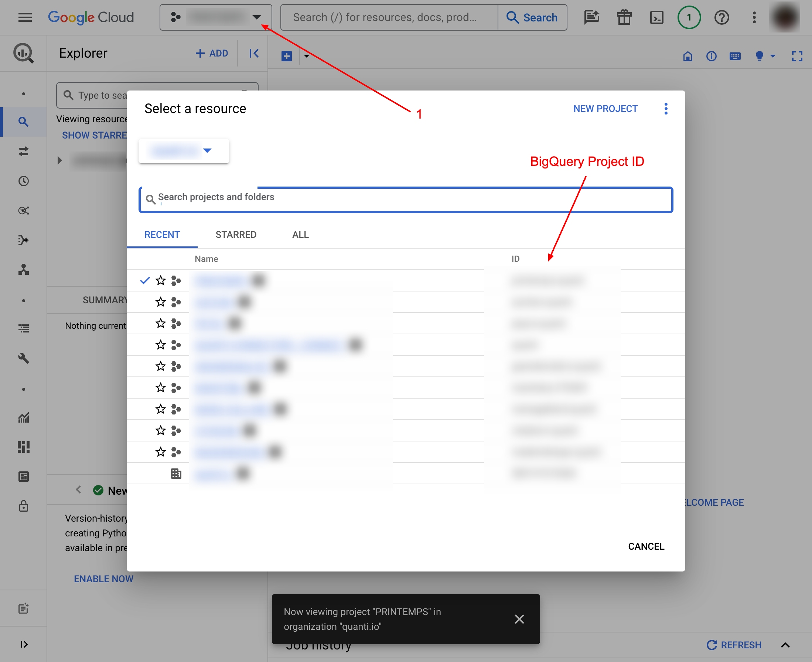
Task: Expand the tree item below the Explorer search box
Action: click(59, 161)
